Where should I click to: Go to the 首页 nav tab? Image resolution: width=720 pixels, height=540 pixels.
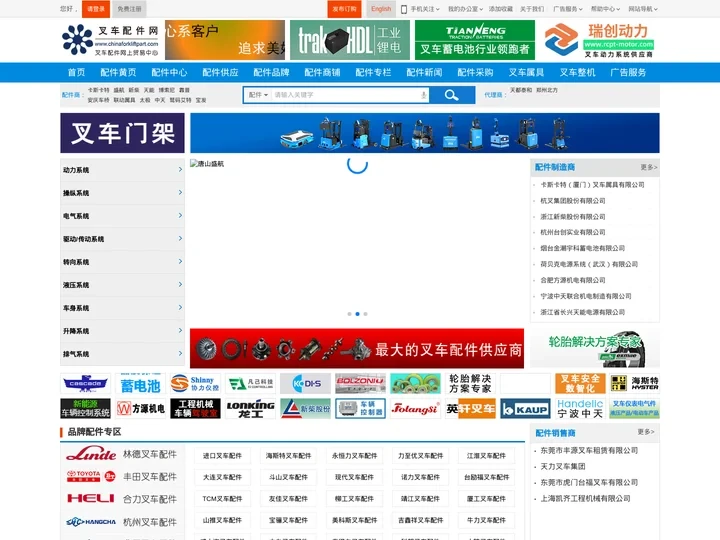76,73
